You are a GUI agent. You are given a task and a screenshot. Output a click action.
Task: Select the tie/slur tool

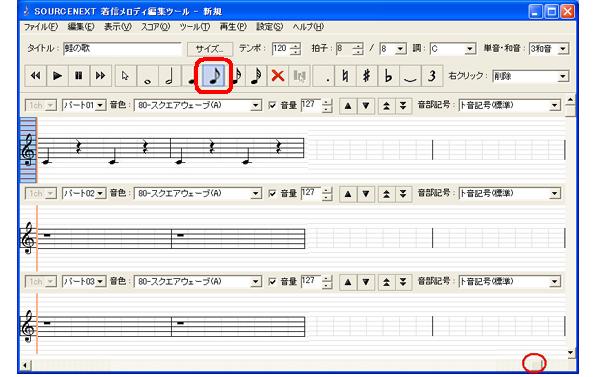click(410, 76)
